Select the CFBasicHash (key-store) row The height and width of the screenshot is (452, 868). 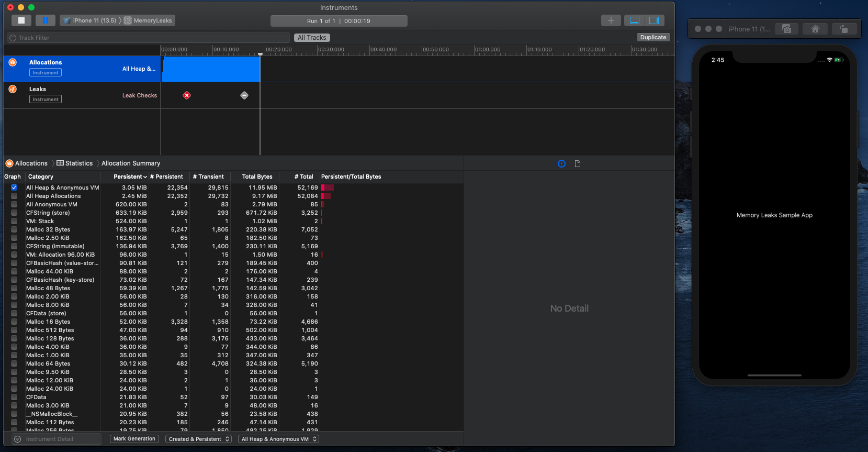point(233,280)
